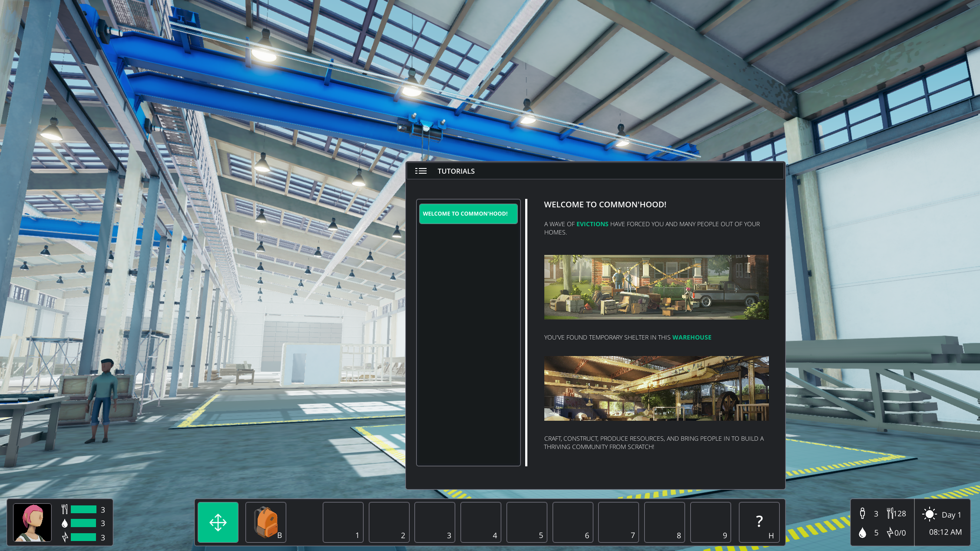Click the highlighted WAREHOUSE keyword
This screenshot has width=980, height=551.
coord(692,337)
